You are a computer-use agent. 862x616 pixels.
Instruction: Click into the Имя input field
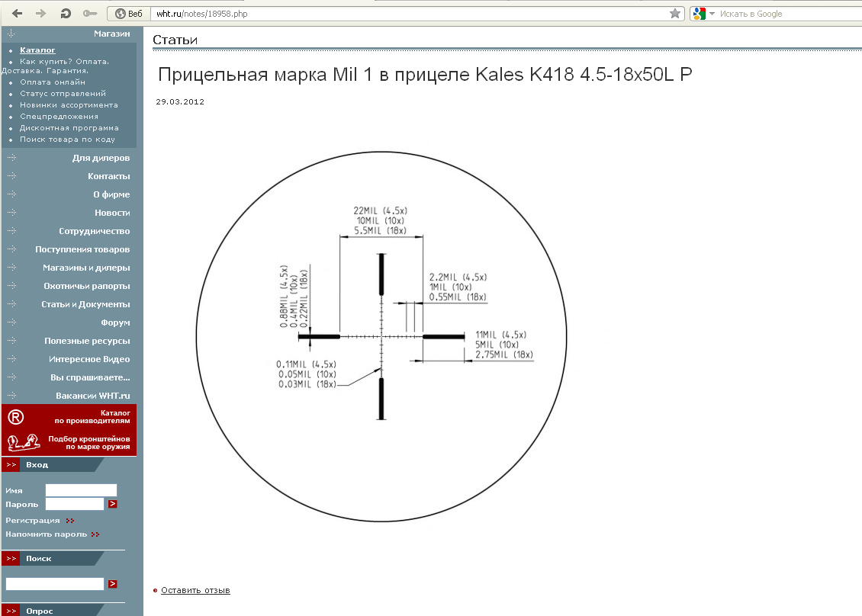pyautogui.click(x=81, y=490)
